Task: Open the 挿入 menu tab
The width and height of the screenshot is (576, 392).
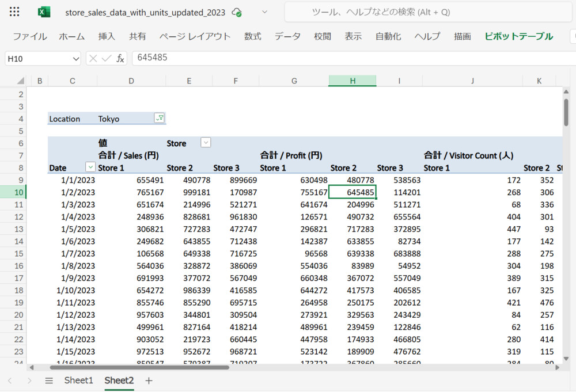Action: pyautogui.click(x=107, y=36)
